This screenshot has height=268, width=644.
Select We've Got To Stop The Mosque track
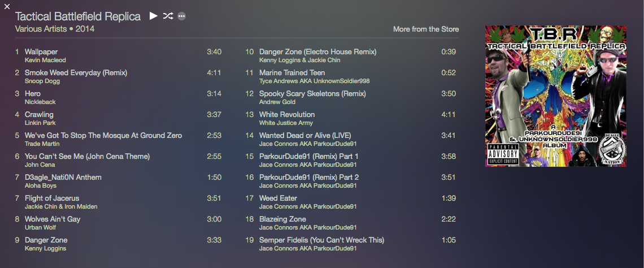pos(103,136)
